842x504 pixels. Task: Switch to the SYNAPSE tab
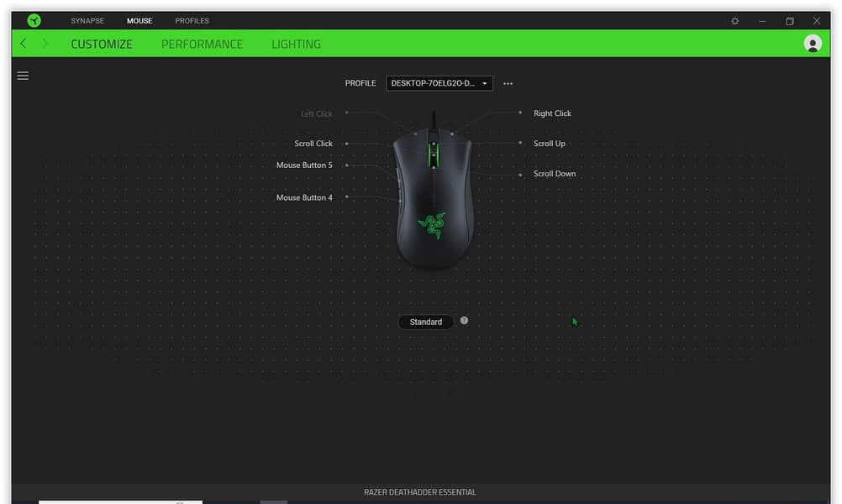coord(87,20)
